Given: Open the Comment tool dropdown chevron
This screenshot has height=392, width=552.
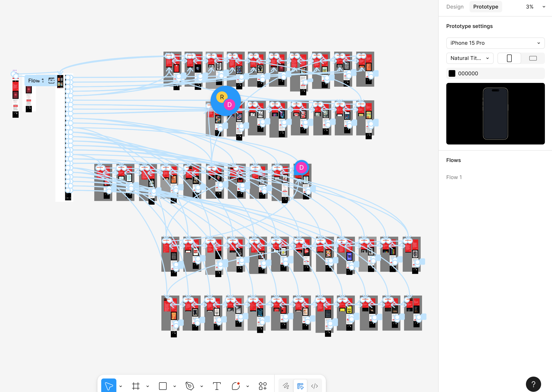Looking at the screenshot, I should (x=248, y=386).
